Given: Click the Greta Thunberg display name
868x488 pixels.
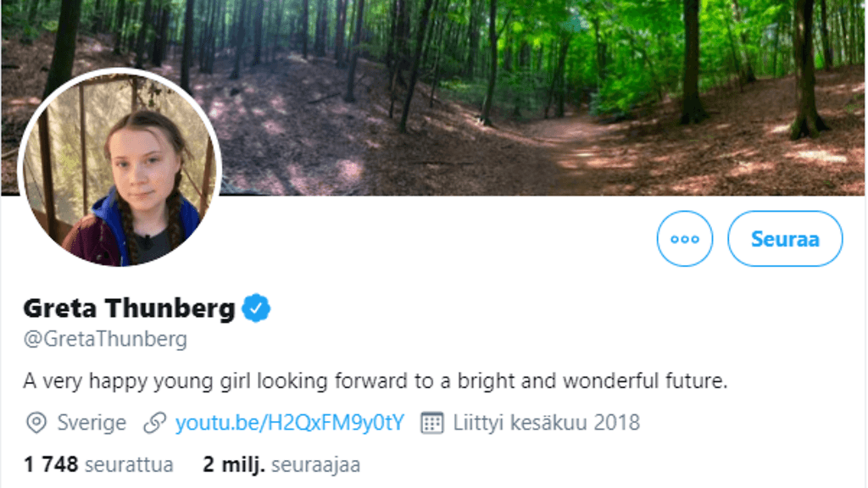Looking at the screenshot, I should click(x=129, y=308).
